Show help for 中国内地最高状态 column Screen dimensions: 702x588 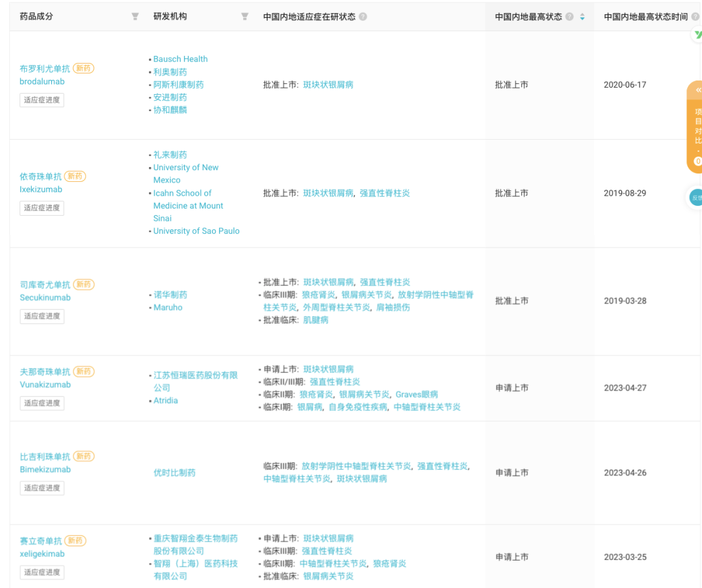tap(569, 16)
